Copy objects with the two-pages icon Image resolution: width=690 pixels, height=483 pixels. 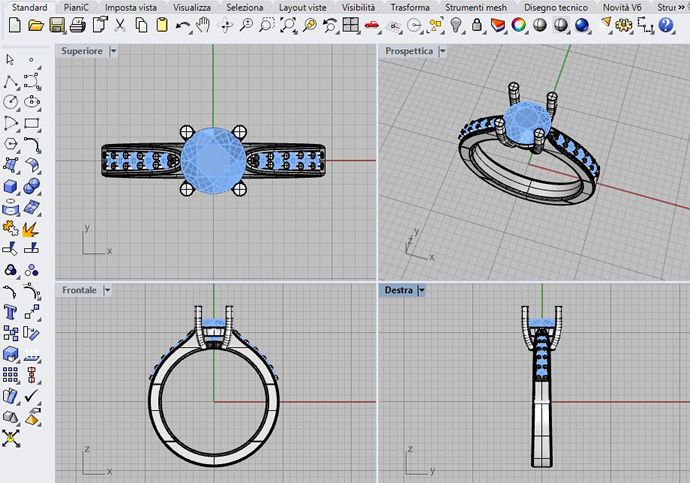(141, 26)
